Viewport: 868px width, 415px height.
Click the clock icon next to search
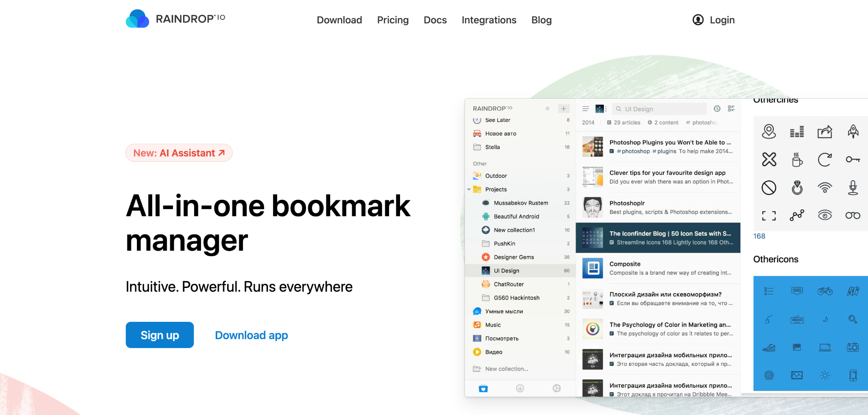pyautogui.click(x=717, y=109)
